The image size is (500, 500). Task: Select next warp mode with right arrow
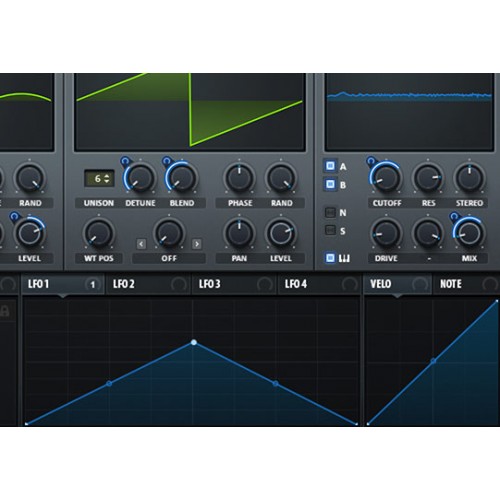[x=197, y=244]
